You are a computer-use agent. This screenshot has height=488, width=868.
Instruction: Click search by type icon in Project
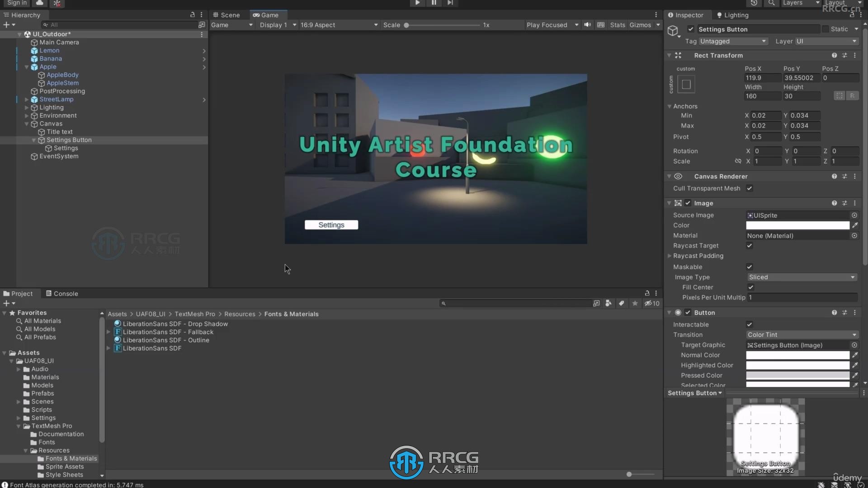tap(609, 303)
